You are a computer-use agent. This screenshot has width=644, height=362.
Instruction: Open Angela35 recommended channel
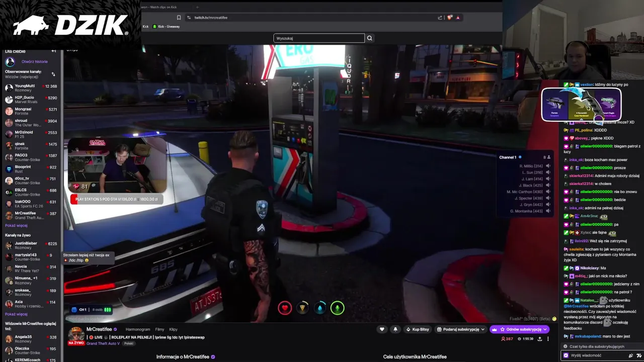(31, 339)
